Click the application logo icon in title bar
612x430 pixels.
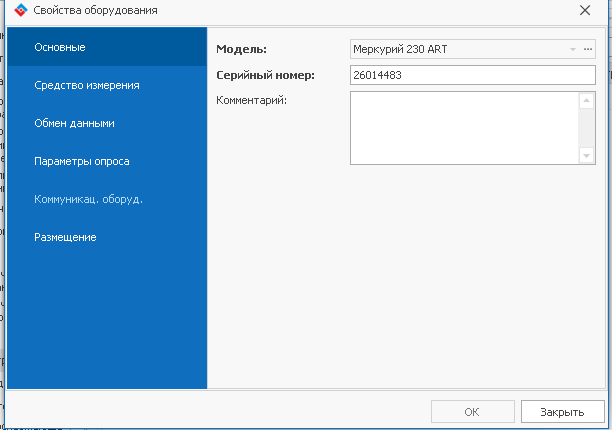coord(21,10)
